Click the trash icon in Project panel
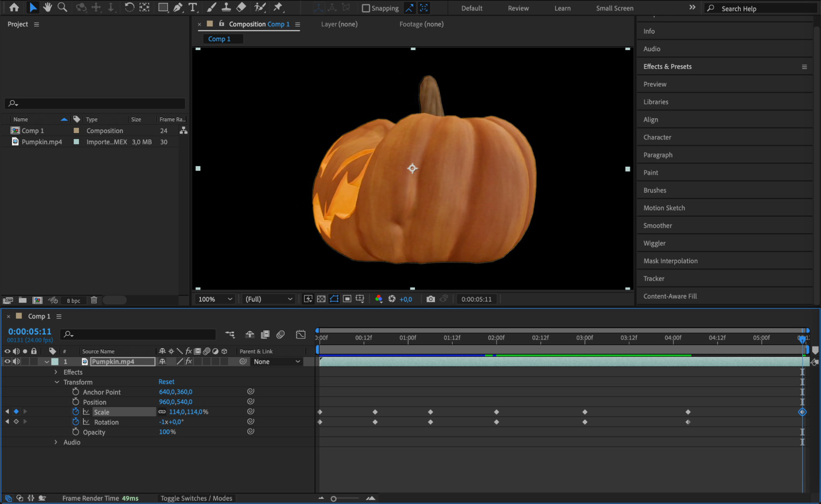 pos(94,300)
